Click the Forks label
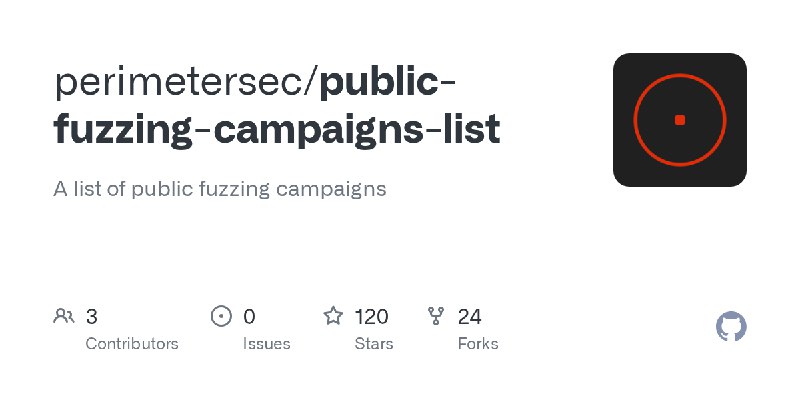This screenshot has height=400, width=800. coord(477,344)
